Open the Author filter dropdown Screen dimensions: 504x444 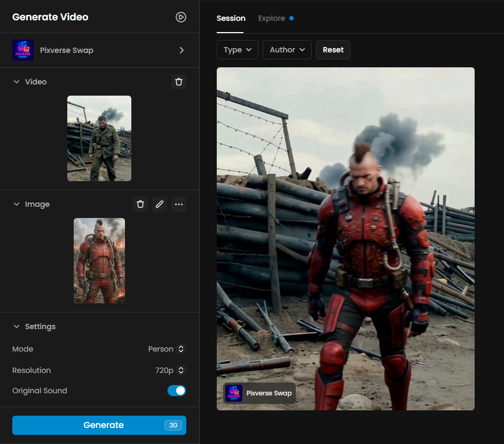click(287, 50)
